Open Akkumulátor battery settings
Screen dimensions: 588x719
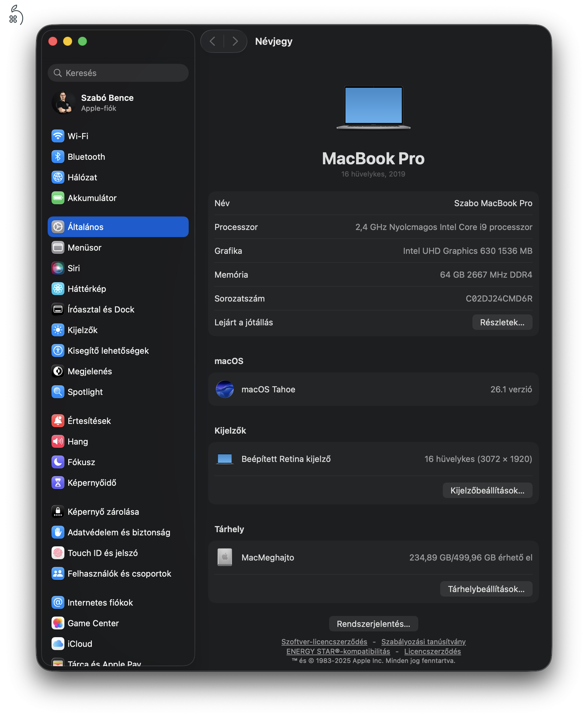point(92,198)
